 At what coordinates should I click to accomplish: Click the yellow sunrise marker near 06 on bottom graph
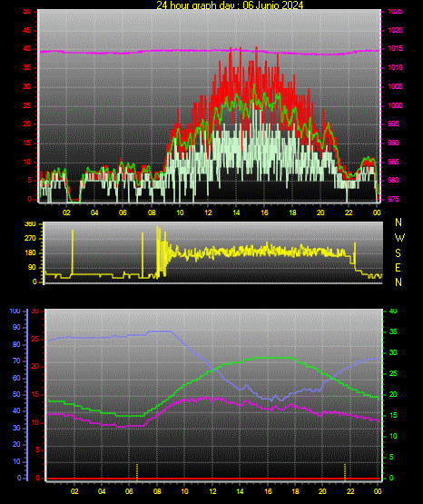point(137,472)
